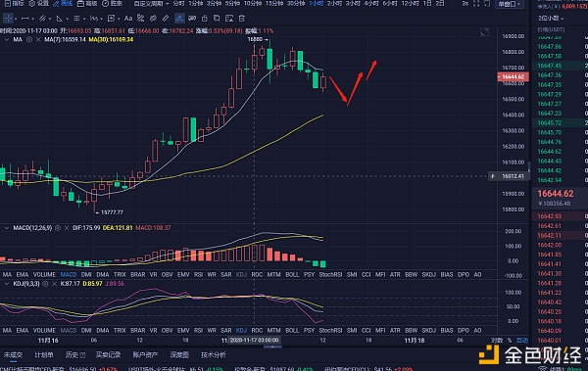Open the 单窗口 window layout dropdown
Viewport: 588px width, 371px height.
(x=510, y=4)
